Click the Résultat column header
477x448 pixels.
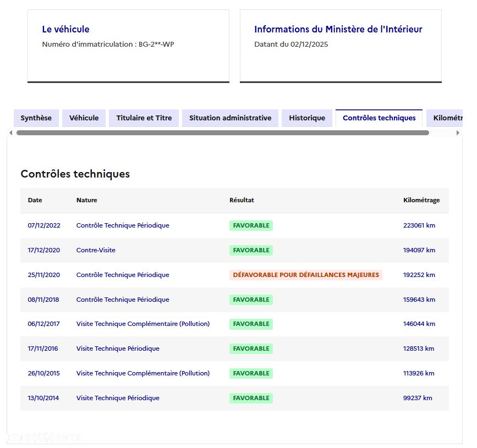tap(242, 200)
